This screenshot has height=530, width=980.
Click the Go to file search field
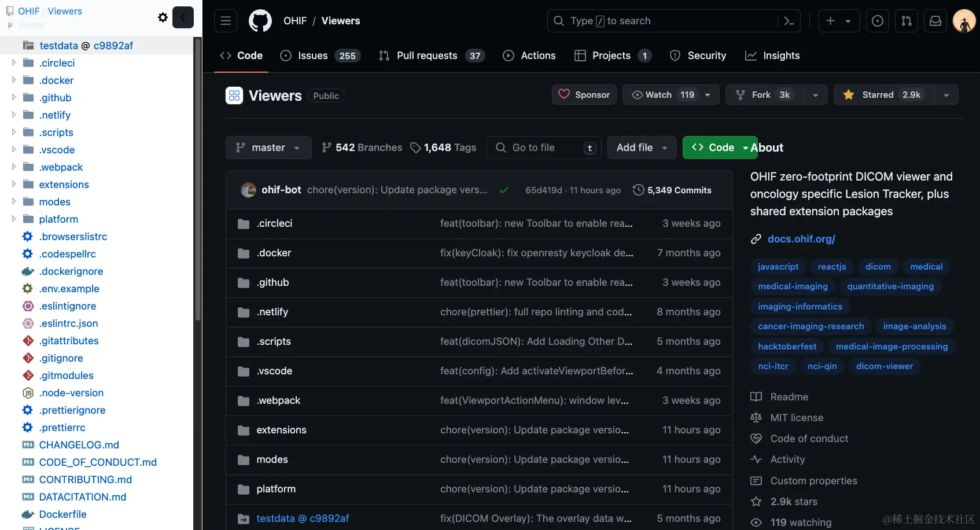544,148
